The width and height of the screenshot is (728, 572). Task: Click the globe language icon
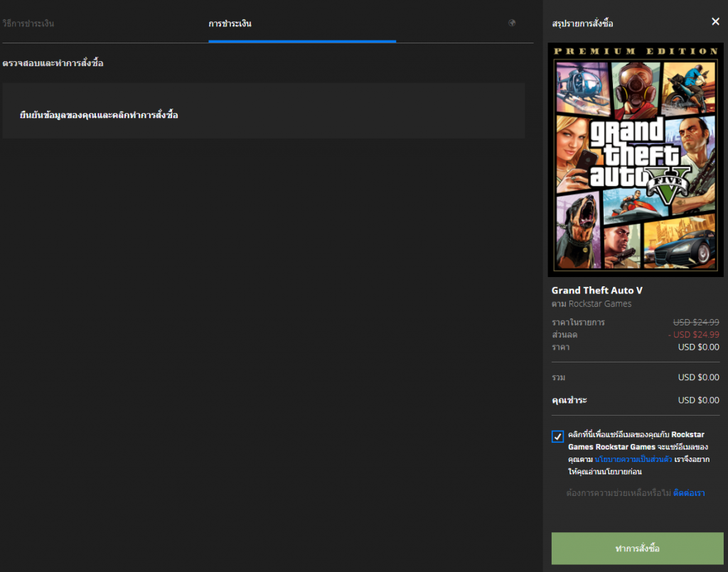[x=512, y=23]
